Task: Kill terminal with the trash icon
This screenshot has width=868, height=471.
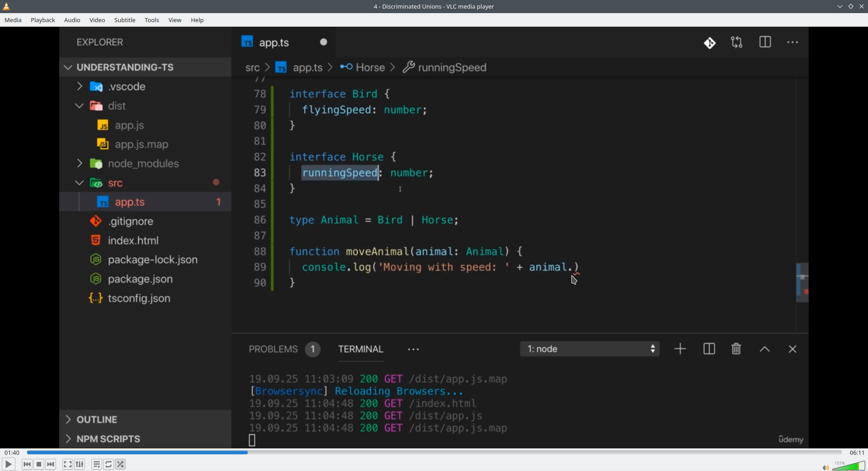Action: click(736, 349)
